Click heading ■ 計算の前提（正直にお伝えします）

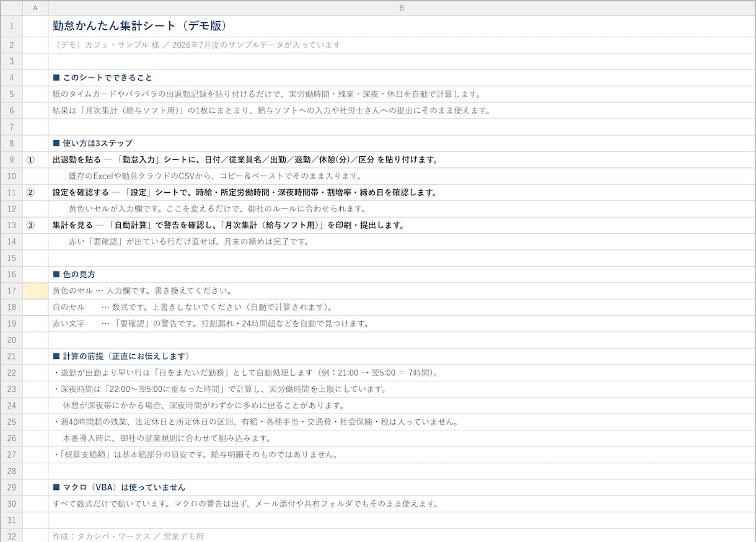(x=402, y=356)
